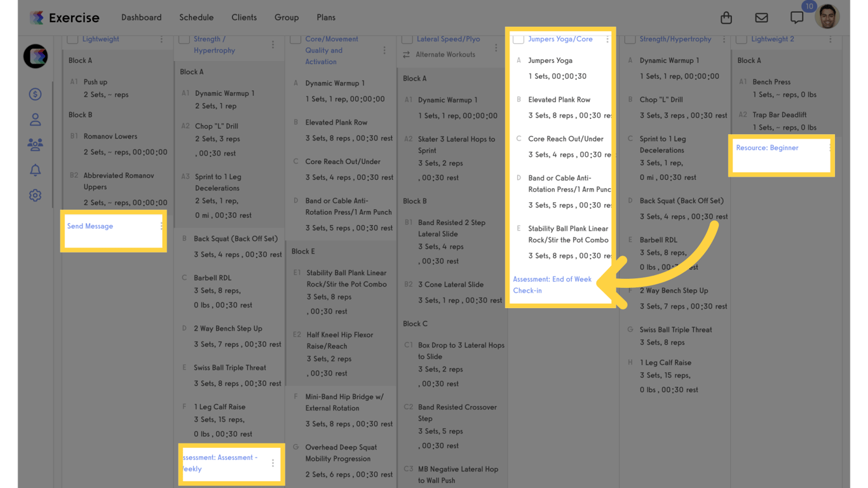Go to the Schedule menu item
This screenshot has width=868, height=488.
pos(196,17)
